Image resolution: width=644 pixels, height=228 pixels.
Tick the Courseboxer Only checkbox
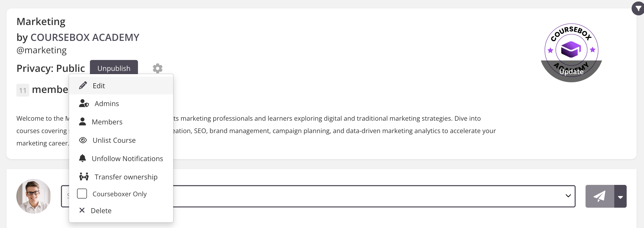click(x=82, y=194)
